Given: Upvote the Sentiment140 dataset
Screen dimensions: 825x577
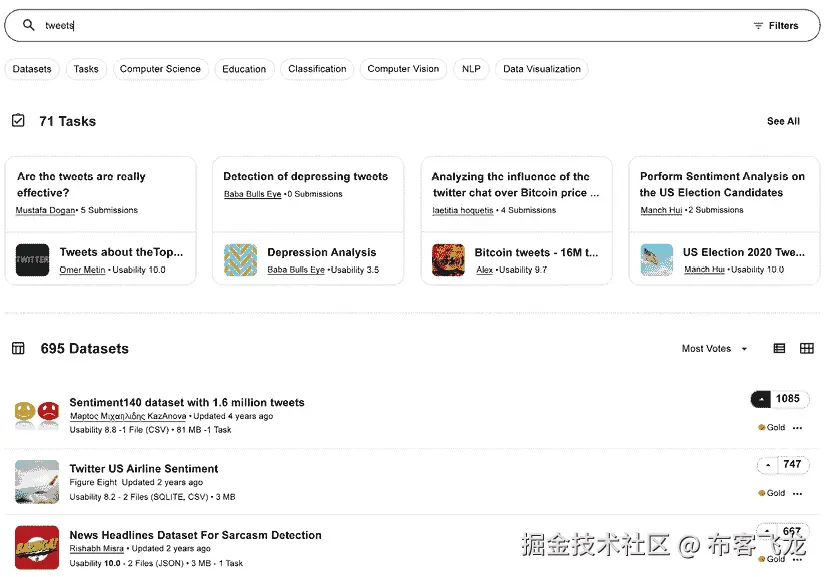Looking at the screenshot, I should (761, 399).
